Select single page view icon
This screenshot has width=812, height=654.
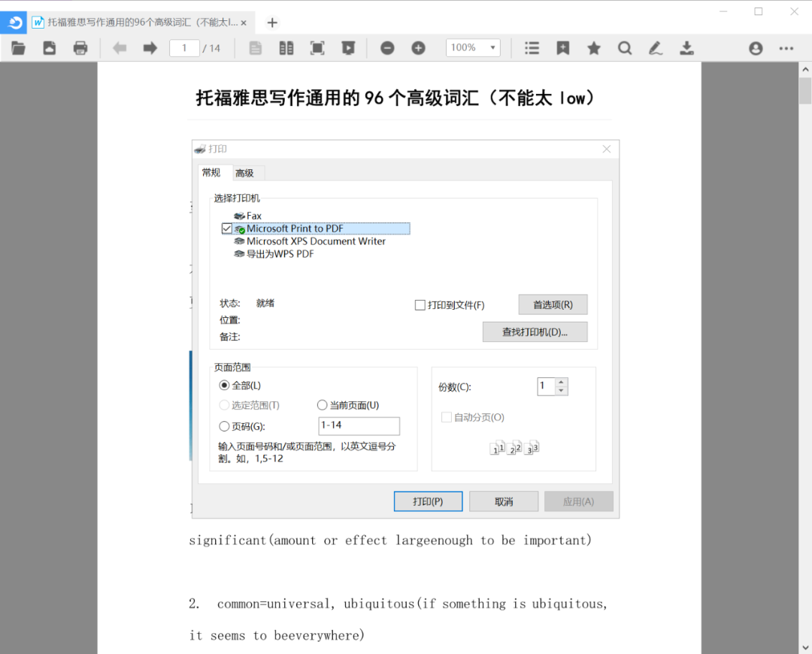click(x=256, y=48)
